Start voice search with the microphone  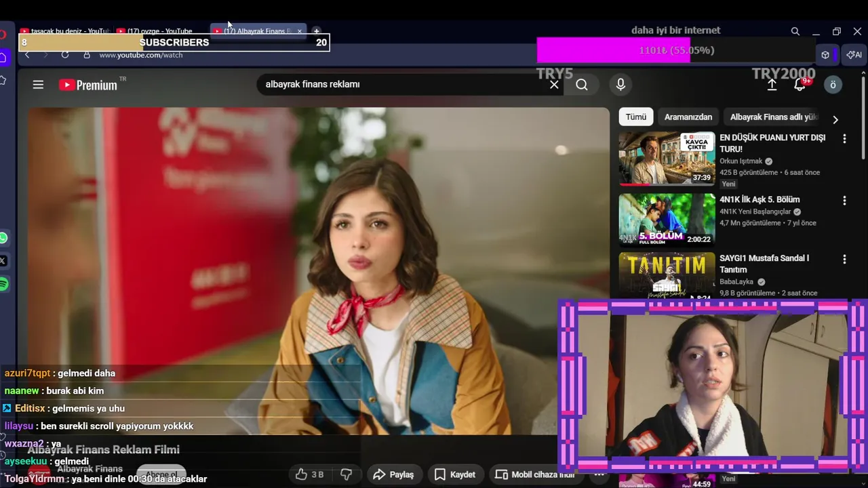[620, 85]
